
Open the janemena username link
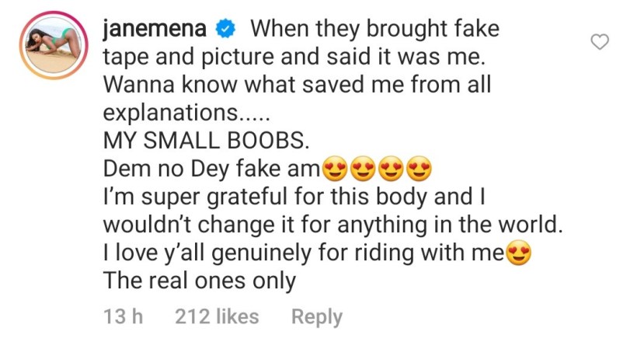pos(155,30)
